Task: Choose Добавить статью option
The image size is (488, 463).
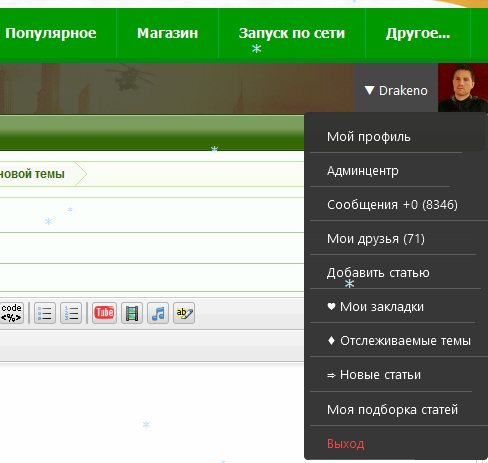Action: pos(378,273)
